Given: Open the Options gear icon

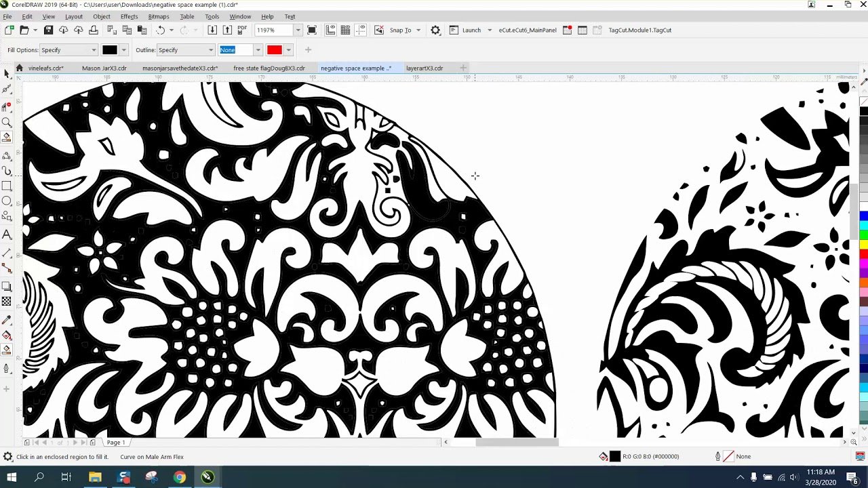Looking at the screenshot, I should (435, 30).
